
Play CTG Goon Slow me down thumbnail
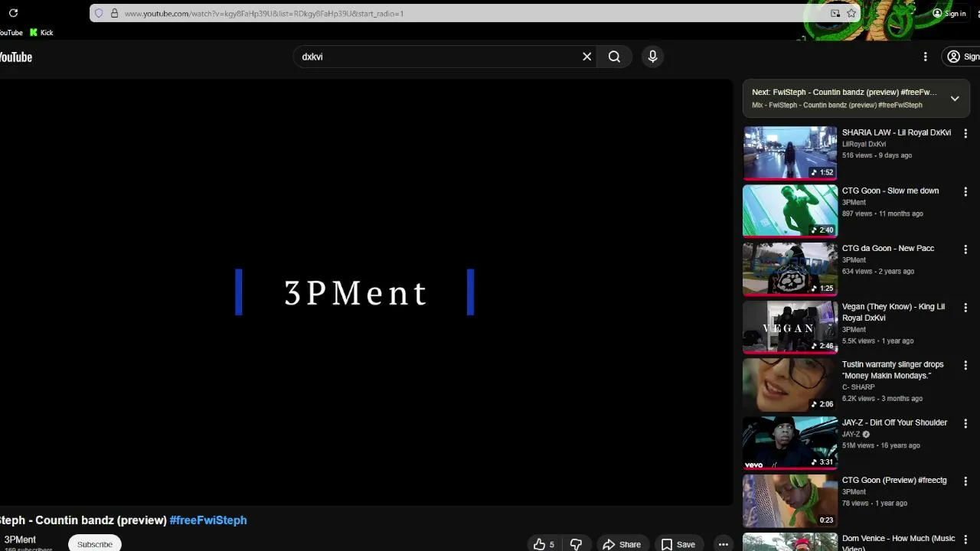[x=790, y=210]
